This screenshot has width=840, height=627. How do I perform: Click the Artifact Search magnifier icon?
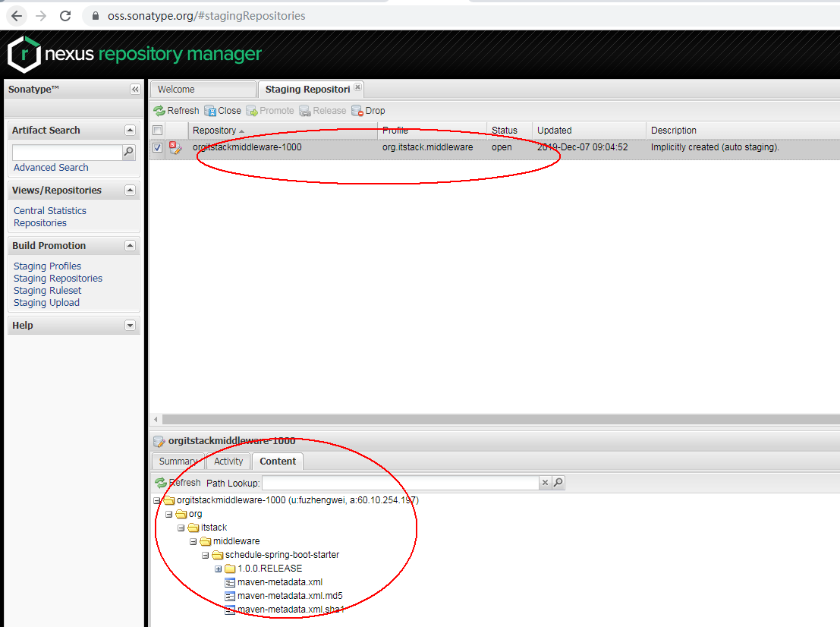[x=128, y=152]
